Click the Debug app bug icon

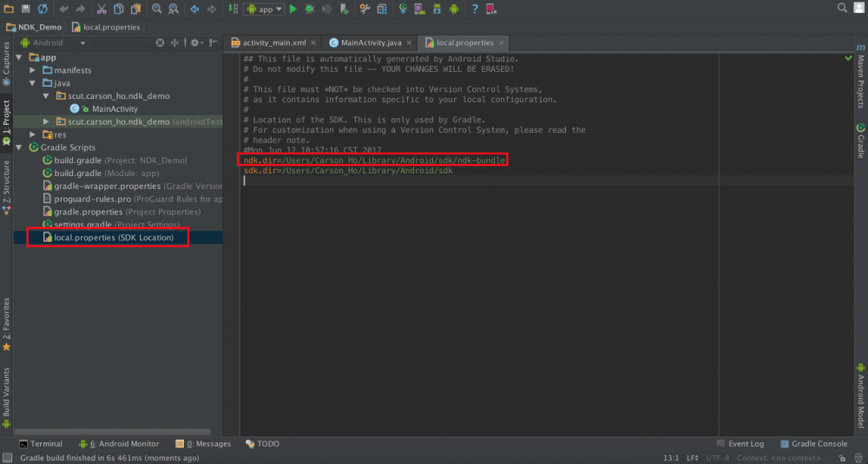pyautogui.click(x=309, y=9)
